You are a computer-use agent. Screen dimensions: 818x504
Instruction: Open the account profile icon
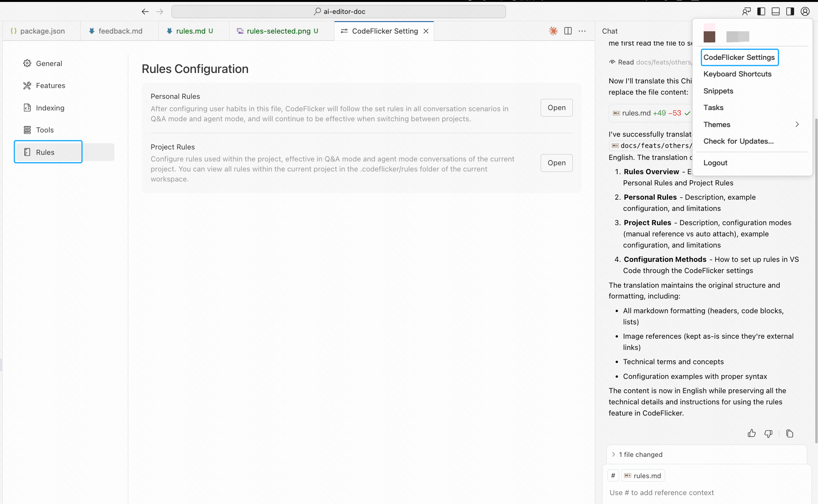click(x=805, y=12)
